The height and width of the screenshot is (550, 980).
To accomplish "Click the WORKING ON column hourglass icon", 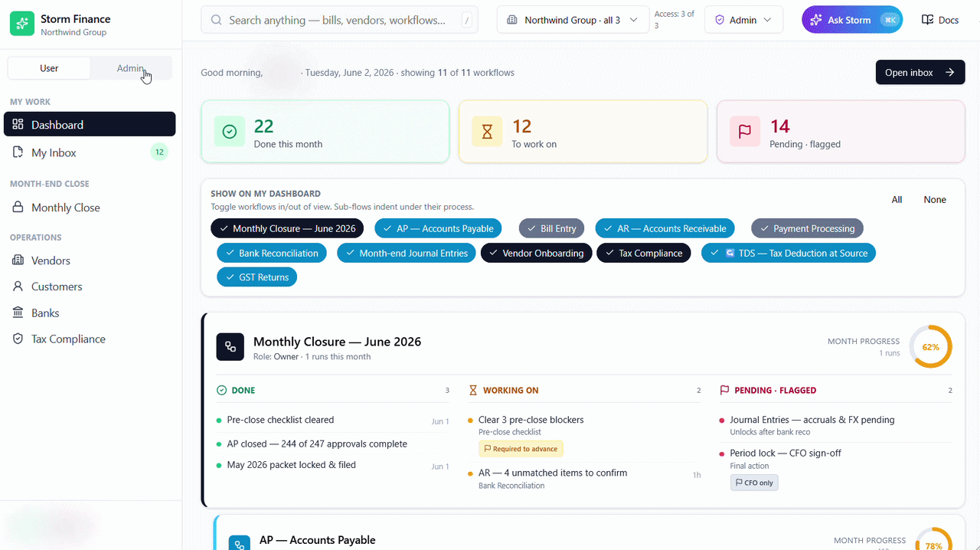I will [473, 390].
